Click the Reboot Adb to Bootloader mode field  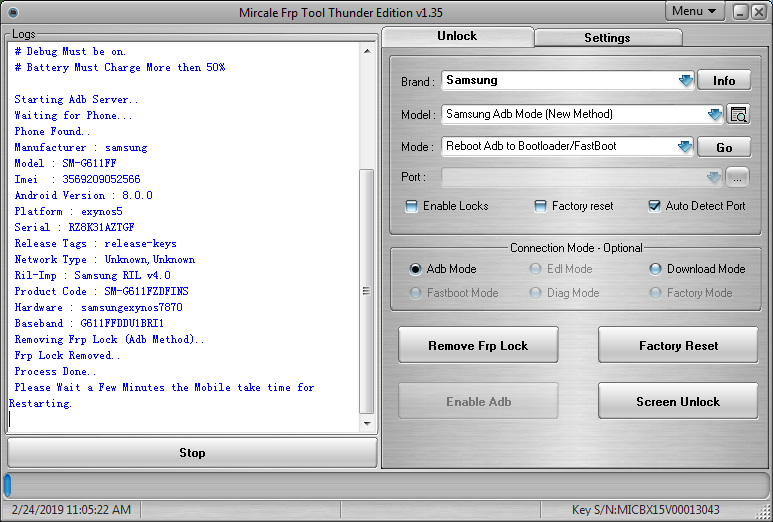click(567, 146)
